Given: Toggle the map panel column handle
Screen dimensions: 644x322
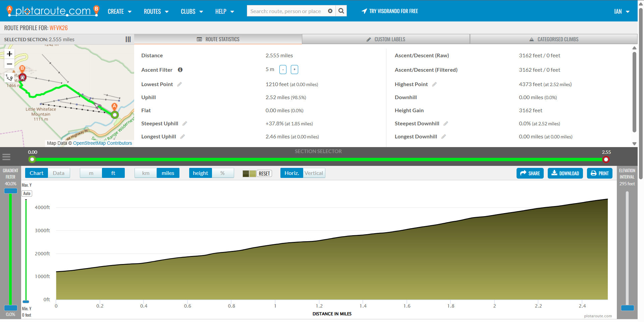Looking at the screenshot, I should click(128, 40).
